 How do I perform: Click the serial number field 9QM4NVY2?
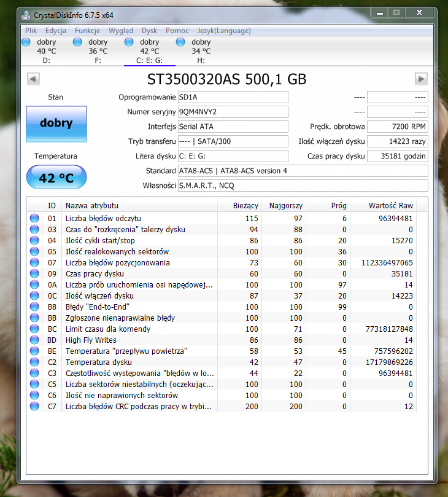233,112
